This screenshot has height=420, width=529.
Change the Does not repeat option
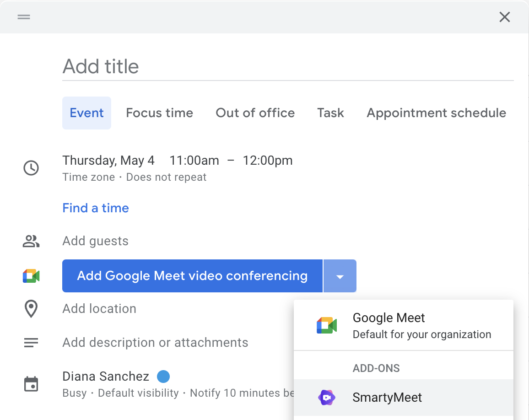tap(166, 177)
